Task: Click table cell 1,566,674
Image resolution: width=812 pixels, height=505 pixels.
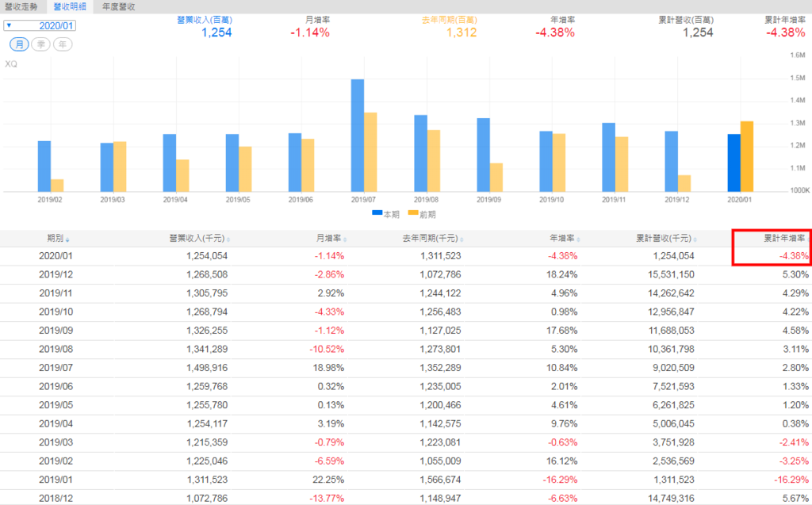Action: 440,480
